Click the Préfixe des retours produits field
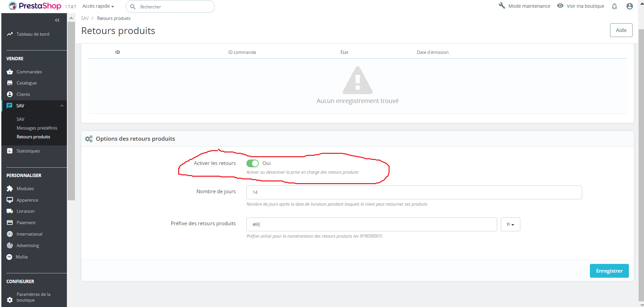Image resolution: width=644 pixels, height=307 pixels. click(x=371, y=224)
